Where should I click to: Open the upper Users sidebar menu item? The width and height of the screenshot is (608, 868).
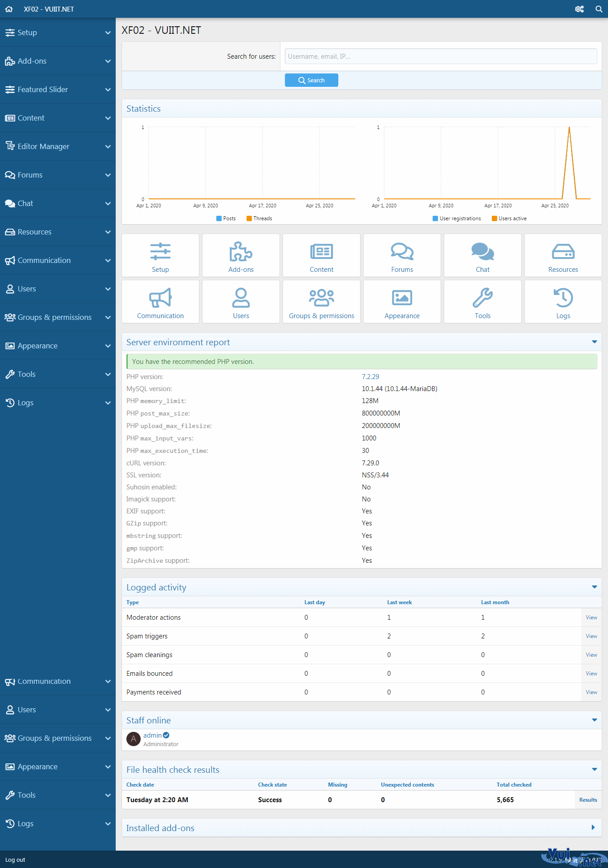(x=58, y=289)
